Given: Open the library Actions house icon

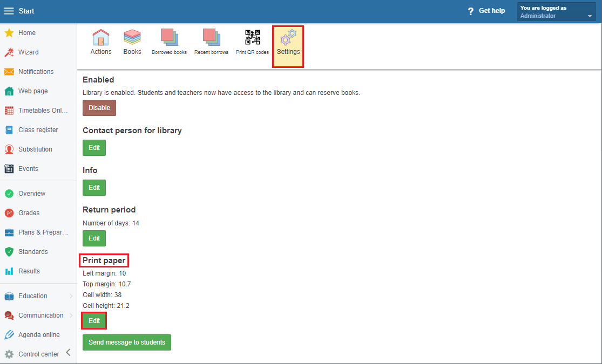Looking at the screenshot, I should (101, 38).
